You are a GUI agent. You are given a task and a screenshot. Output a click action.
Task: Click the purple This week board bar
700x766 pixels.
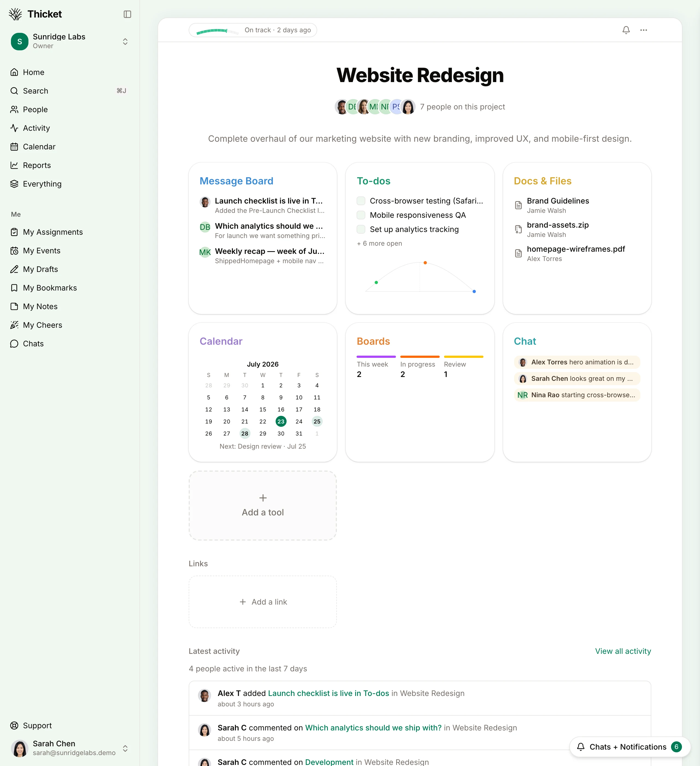pyautogui.click(x=376, y=357)
